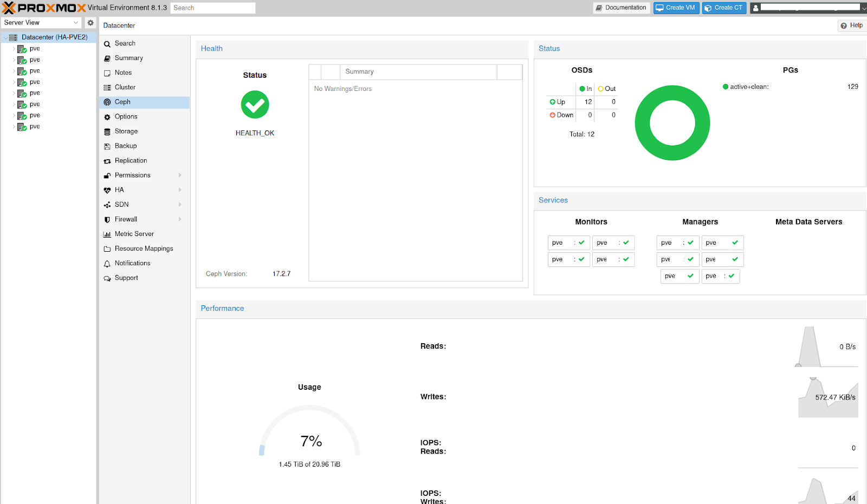Expand the Permissions submenu arrow

(x=180, y=175)
